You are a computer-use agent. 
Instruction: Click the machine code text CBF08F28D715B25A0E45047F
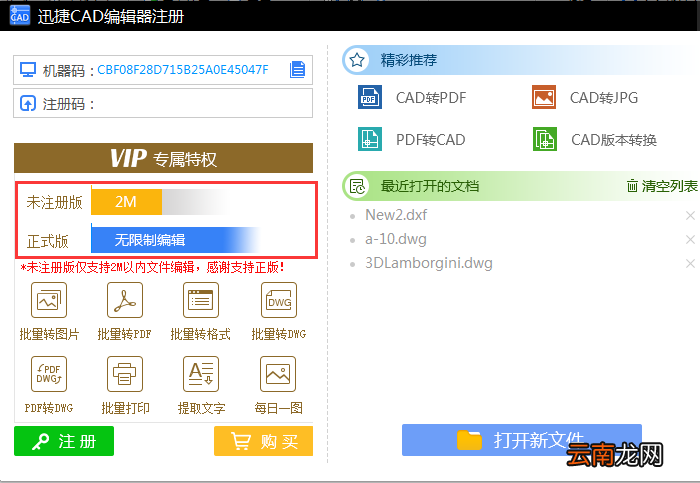(x=183, y=70)
